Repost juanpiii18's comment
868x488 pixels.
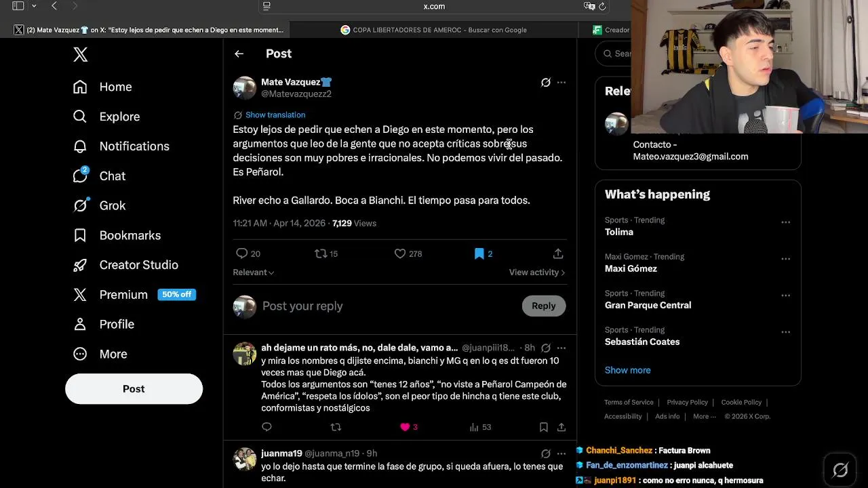(336, 427)
